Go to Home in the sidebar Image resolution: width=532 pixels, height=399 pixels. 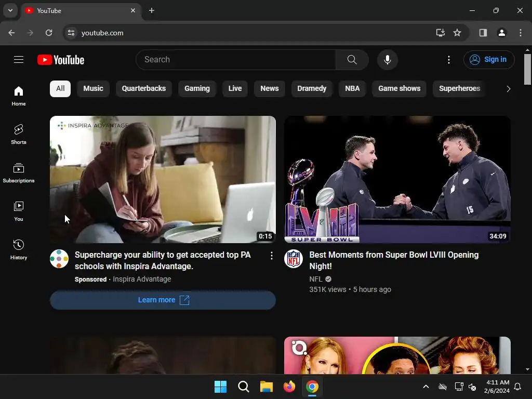pyautogui.click(x=19, y=96)
